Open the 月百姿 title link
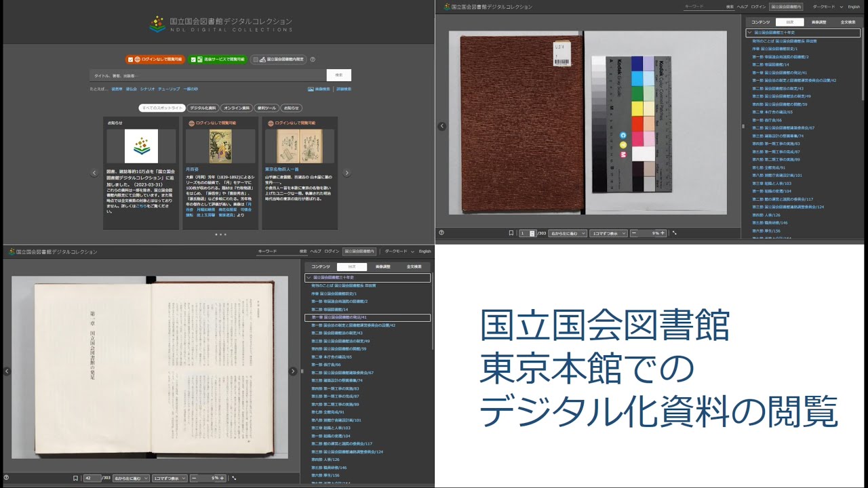Image resolution: width=868 pixels, height=488 pixels. (x=192, y=169)
